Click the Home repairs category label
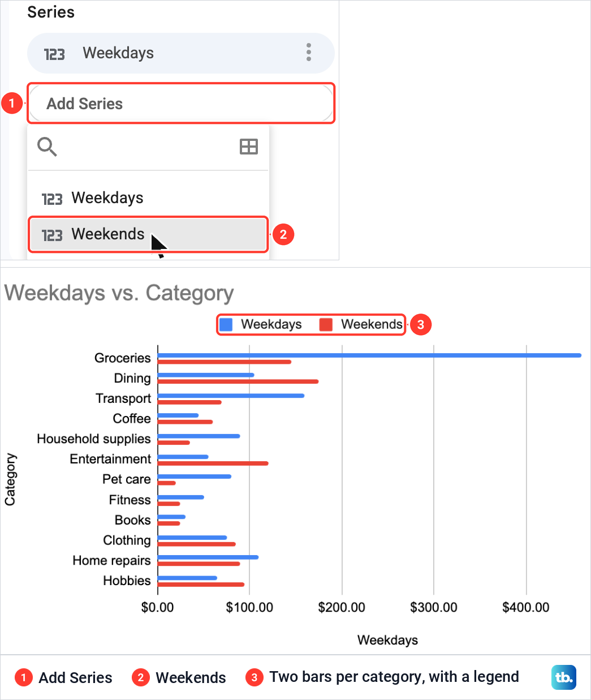 (111, 561)
